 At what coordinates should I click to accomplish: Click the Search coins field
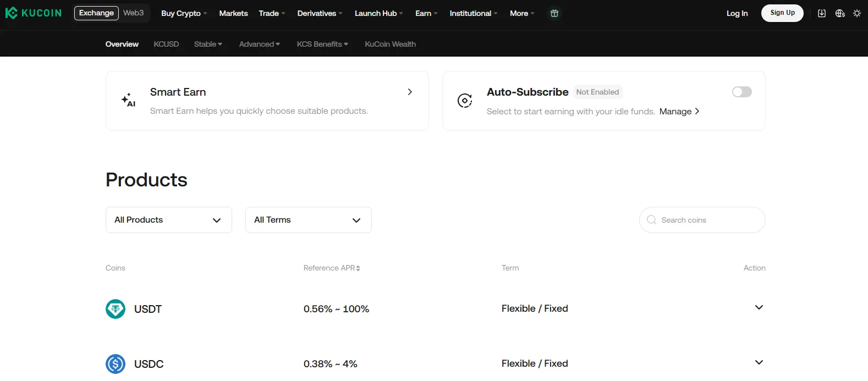tap(702, 220)
